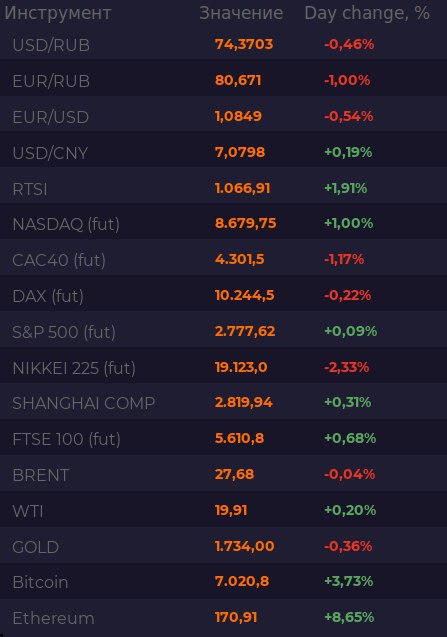Open FTSE 100 (fut) details

coord(224,439)
